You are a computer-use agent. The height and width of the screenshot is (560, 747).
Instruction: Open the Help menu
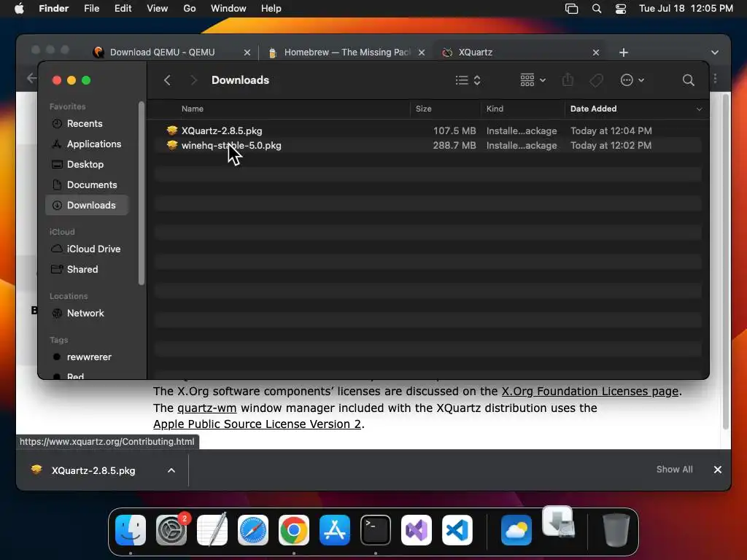point(271,9)
